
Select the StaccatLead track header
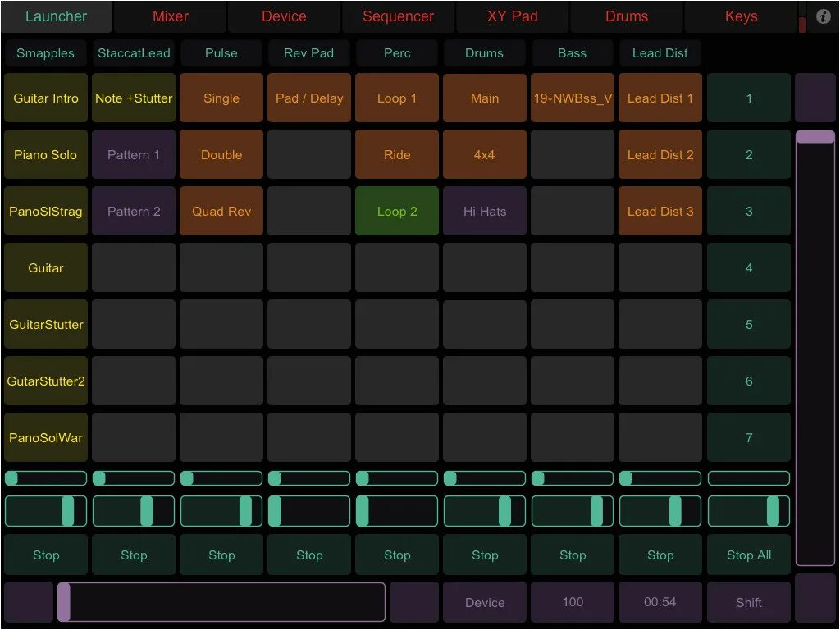(134, 53)
